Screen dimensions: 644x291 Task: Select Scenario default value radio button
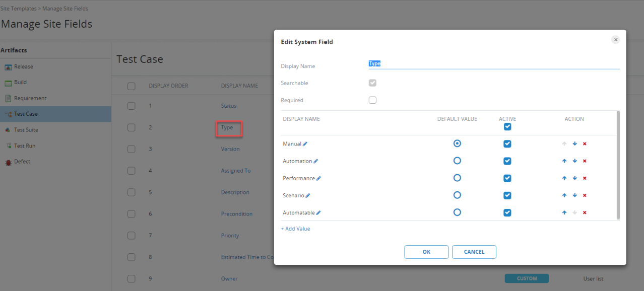coord(457,195)
